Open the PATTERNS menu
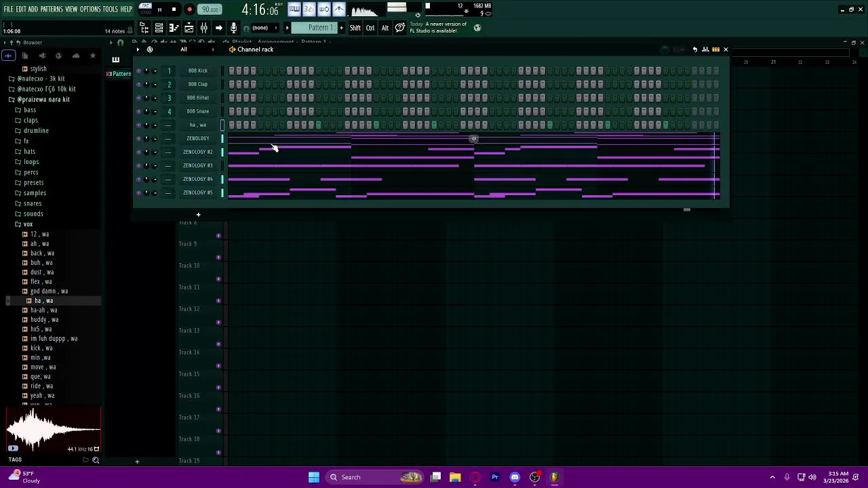The height and width of the screenshot is (488, 868). point(52,9)
